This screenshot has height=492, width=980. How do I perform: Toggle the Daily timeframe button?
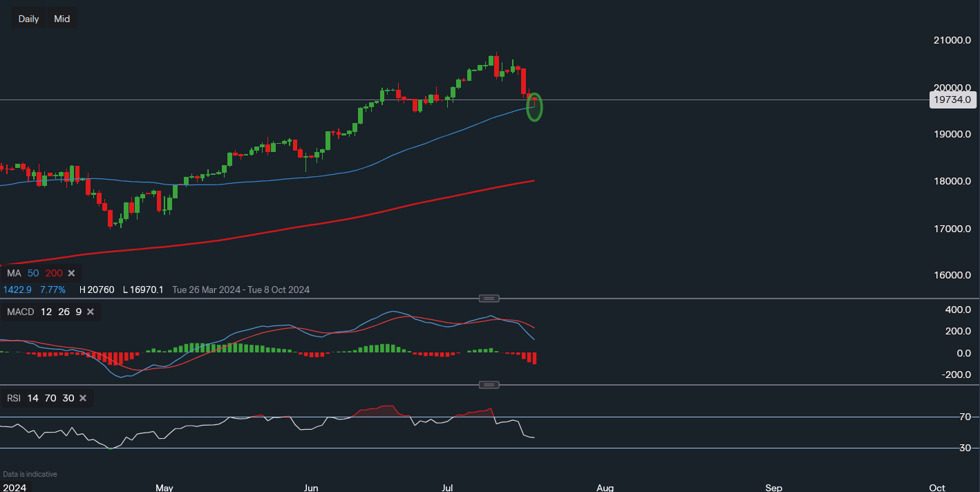pyautogui.click(x=28, y=19)
